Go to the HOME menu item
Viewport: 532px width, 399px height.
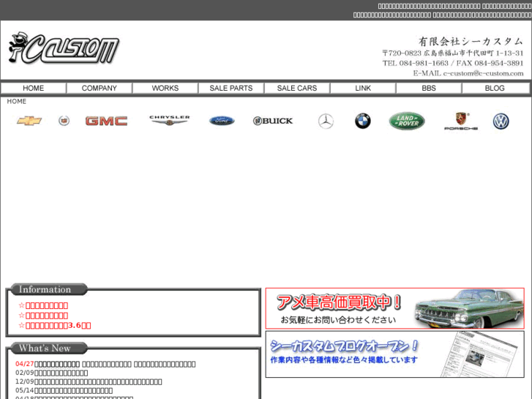33,89
